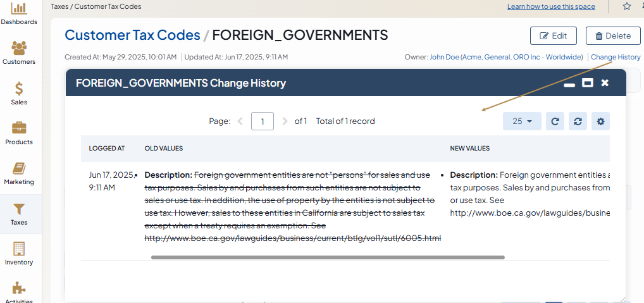Refresh the change history grid
Viewport: 644px width, 303px height.
tap(555, 121)
